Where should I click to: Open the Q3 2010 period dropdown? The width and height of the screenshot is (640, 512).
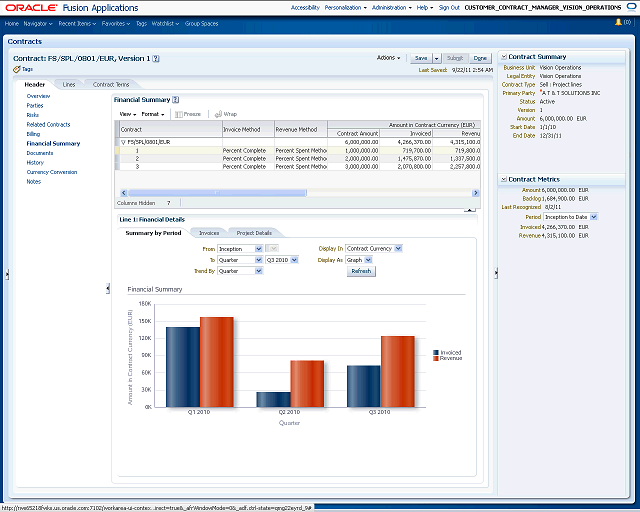[294, 260]
